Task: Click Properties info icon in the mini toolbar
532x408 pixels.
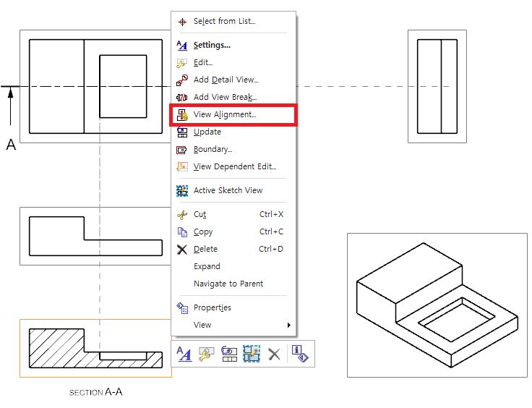Action: tap(300, 354)
